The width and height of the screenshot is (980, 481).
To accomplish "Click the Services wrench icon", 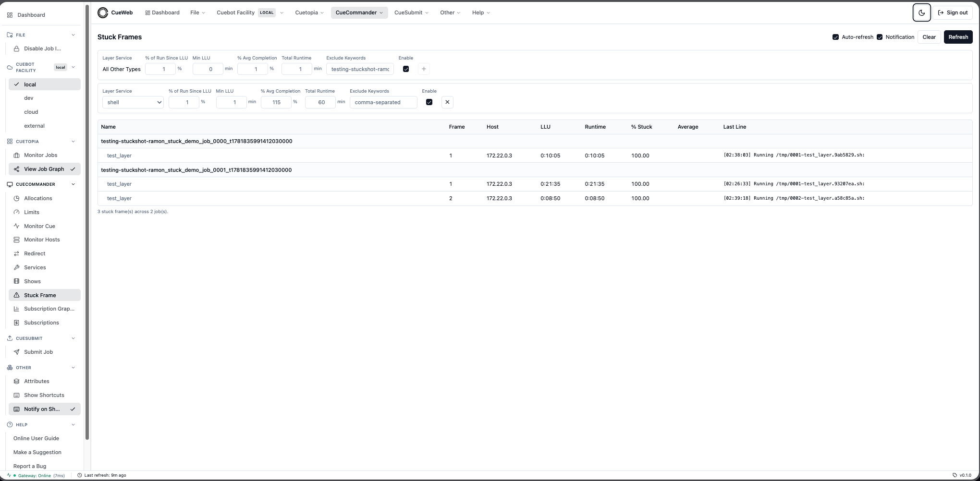I will pos(17,267).
